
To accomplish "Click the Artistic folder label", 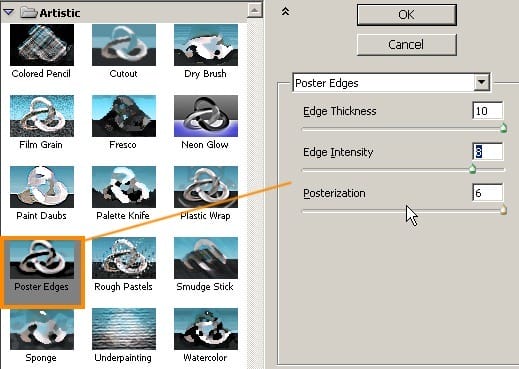I will 60,13.
